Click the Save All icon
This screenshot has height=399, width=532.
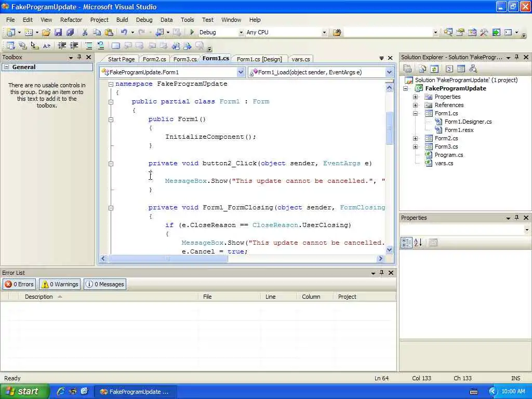click(x=70, y=32)
